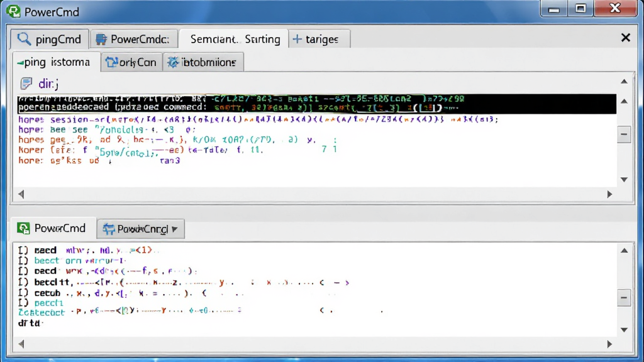Click the up arrow of the lower pane scrollbar

pyautogui.click(x=624, y=250)
